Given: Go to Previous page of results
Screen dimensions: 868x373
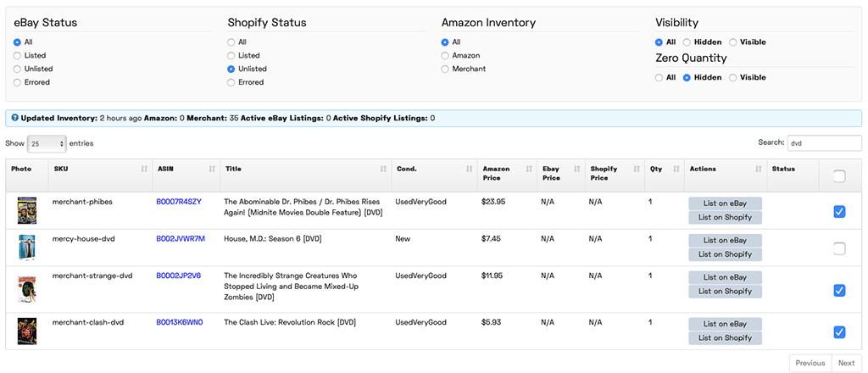Looking at the screenshot, I should pyautogui.click(x=810, y=363).
